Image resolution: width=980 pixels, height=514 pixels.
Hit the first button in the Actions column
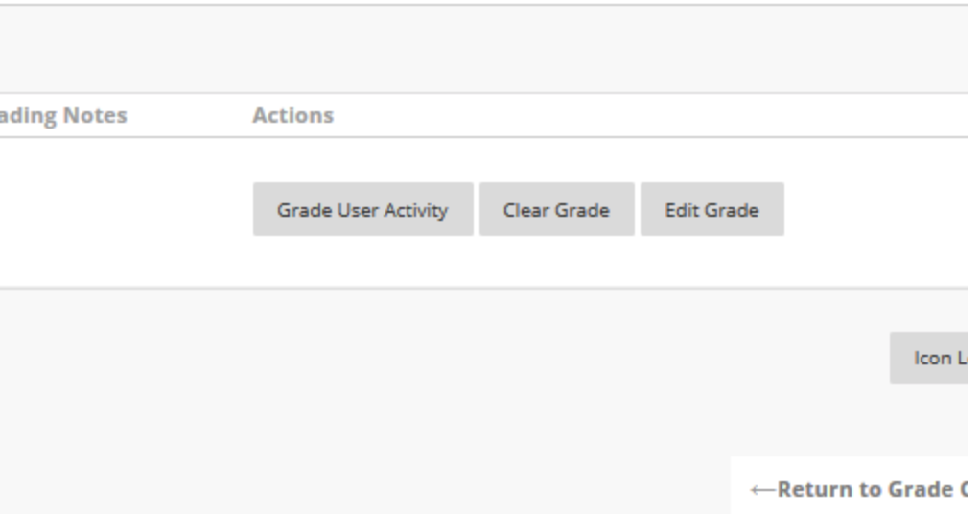click(362, 209)
